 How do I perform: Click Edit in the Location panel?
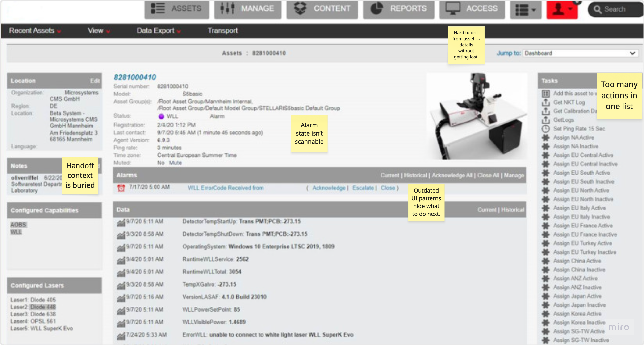tap(95, 81)
